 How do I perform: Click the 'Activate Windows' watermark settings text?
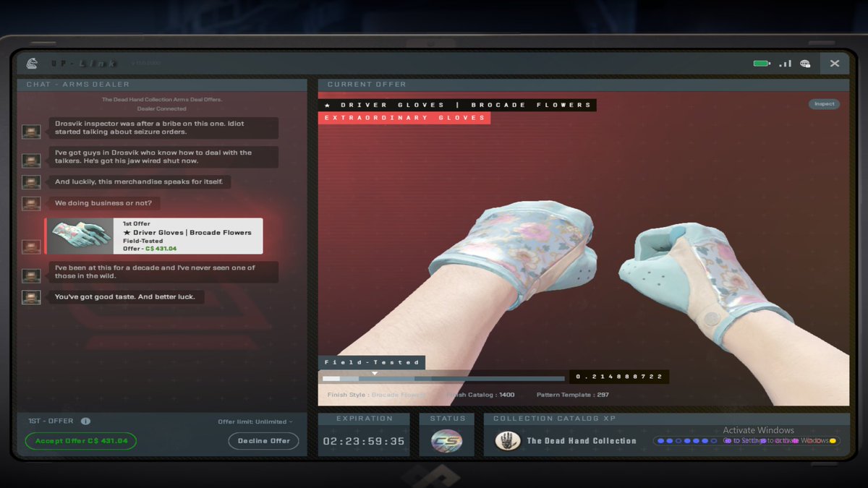tap(776, 440)
